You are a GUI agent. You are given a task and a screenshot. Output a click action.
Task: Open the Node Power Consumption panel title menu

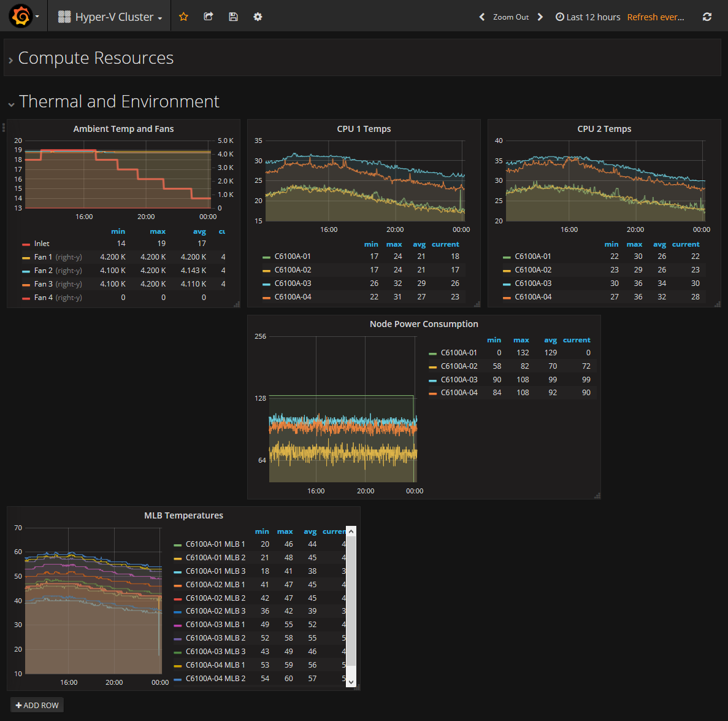click(423, 324)
